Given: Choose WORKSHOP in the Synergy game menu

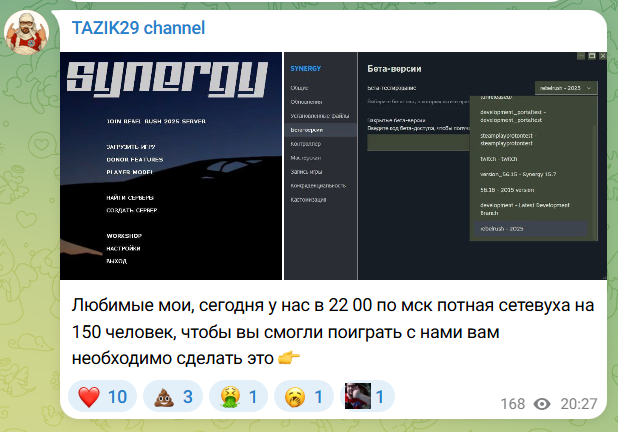Looking at the screenshot, I should [124, 236].
